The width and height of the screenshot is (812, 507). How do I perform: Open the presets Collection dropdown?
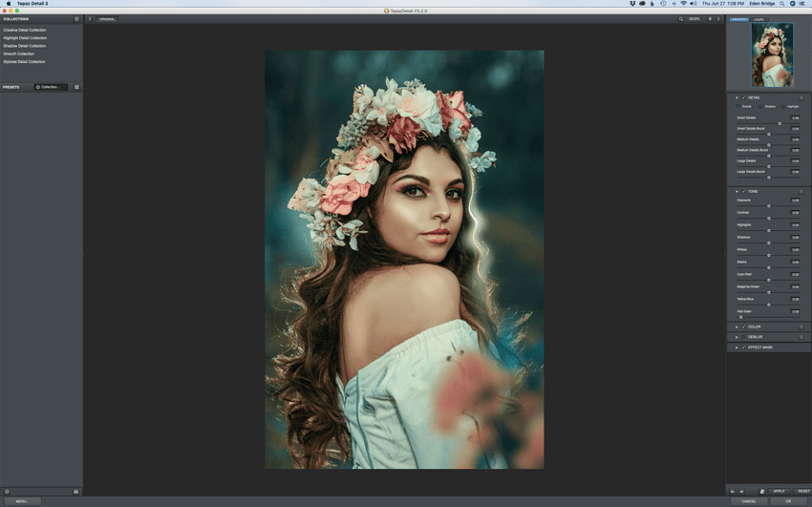51,87
